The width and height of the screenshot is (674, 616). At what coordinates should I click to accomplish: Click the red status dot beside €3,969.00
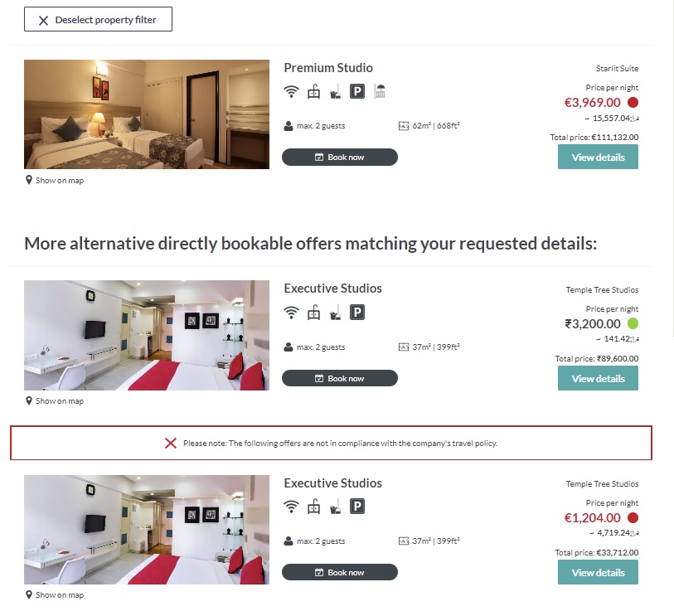click(633, 102)
